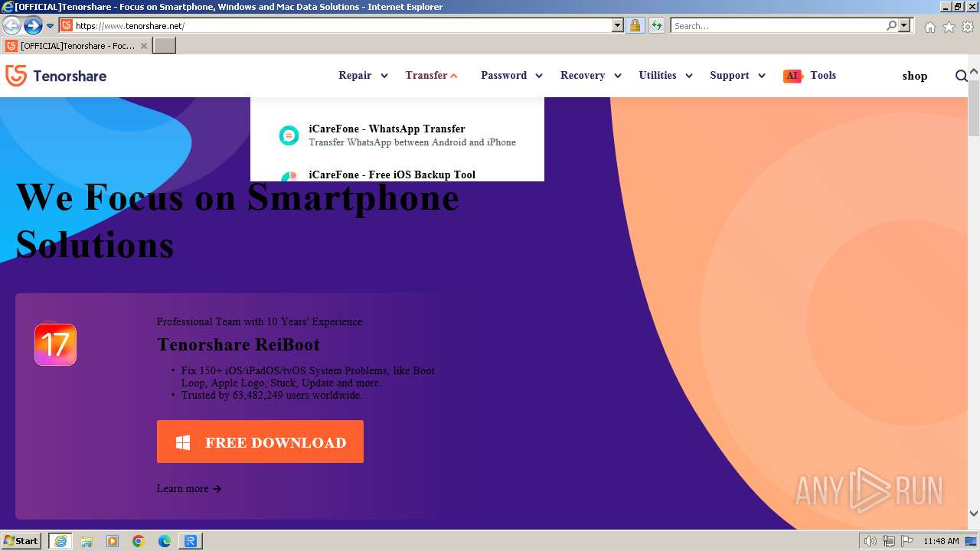Click the volume speaker tray icon
Viewport: 980px width, 551px height.
871,541
